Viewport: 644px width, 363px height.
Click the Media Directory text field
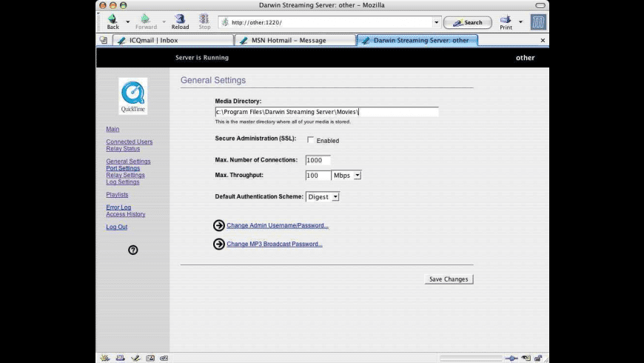click(x=326, y=112)
